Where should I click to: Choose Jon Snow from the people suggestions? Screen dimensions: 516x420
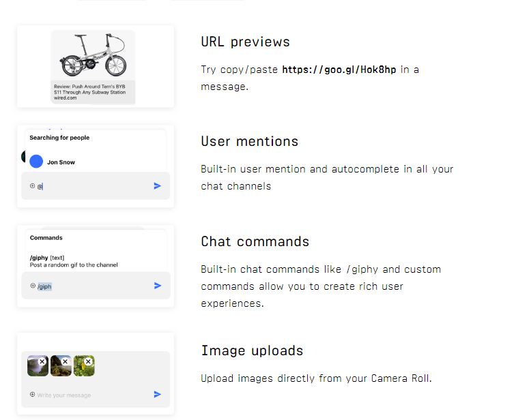tap(61, 162)
